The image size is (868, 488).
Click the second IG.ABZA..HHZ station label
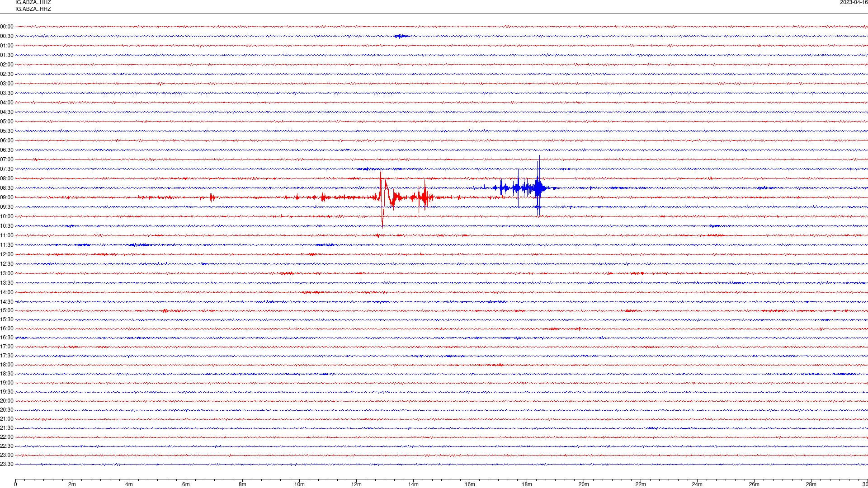tap(33, 9)
